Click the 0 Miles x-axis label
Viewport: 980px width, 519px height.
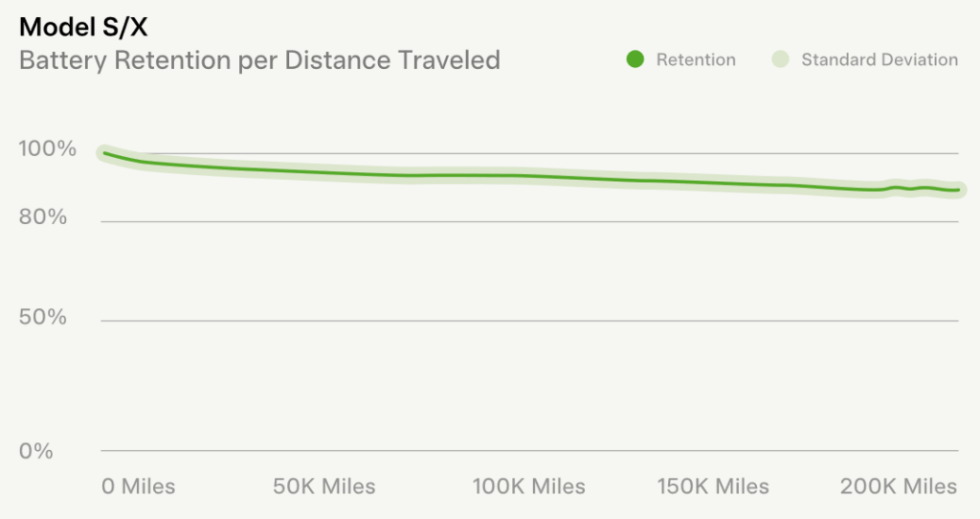click(139, 486)
